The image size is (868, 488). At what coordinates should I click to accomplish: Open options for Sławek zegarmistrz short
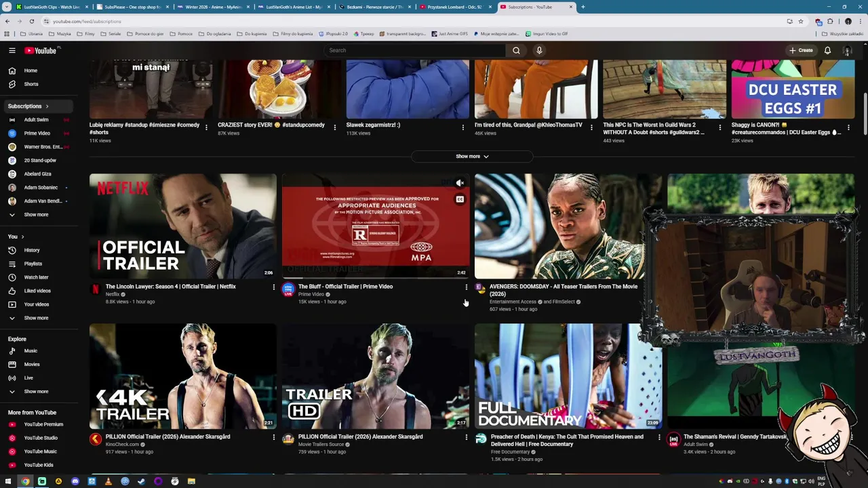[463, 127]
